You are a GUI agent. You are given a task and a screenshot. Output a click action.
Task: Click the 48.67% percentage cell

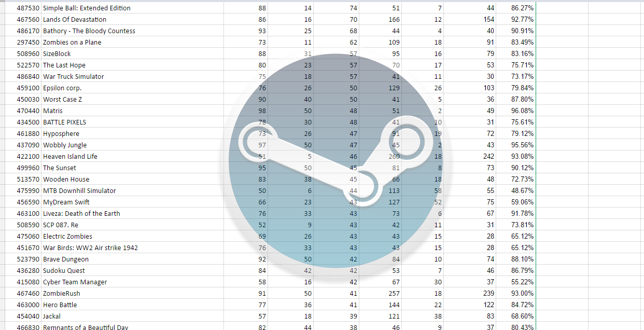coord(516,191)
